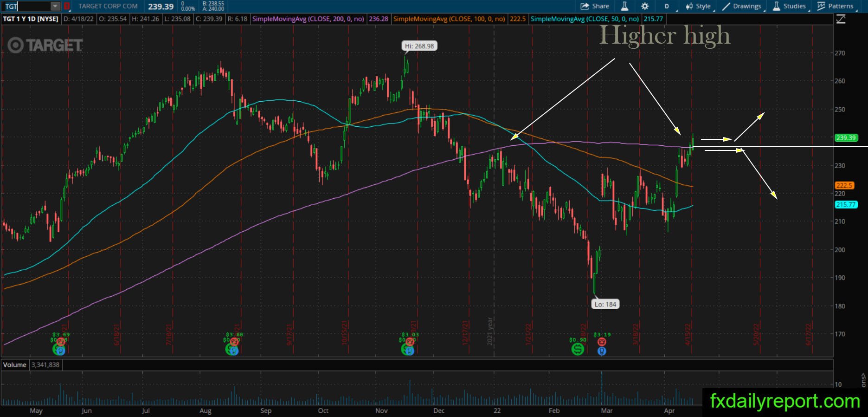
Task: Select the TGT 1 Y 1D [NYSE] chart label
Action: (x=31, y=19)
